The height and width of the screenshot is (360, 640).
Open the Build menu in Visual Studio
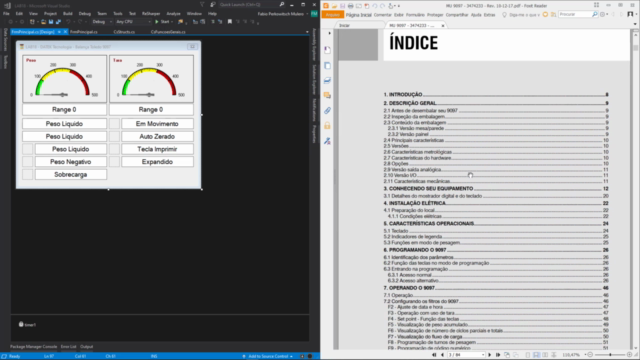tap(68, 13)
